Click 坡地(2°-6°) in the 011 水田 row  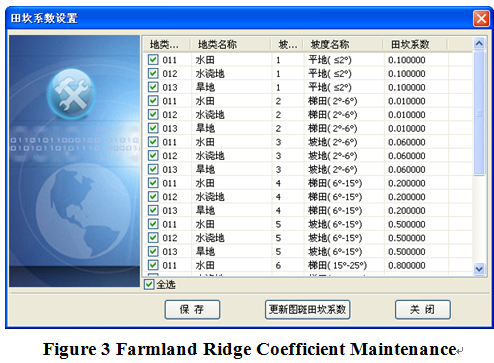pos(333,142)
